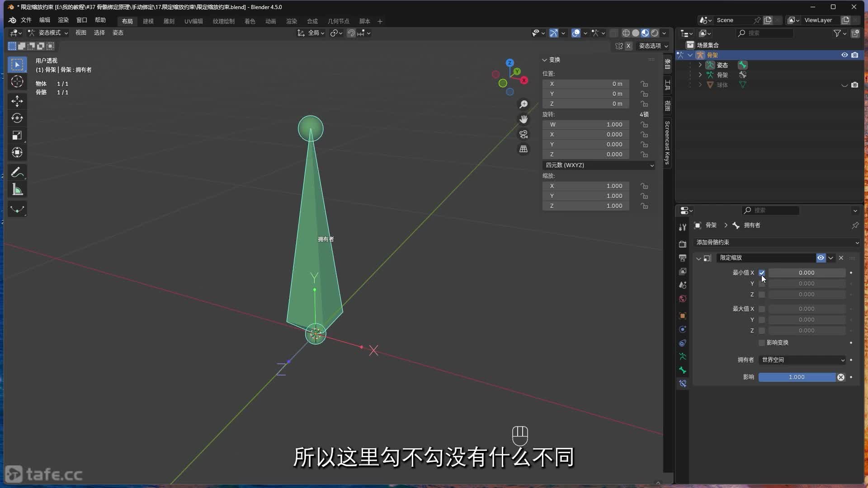The width and height of the screenshot is (868, 488).
Task: Open the Bone properties tab
Action: pos(683,370)
